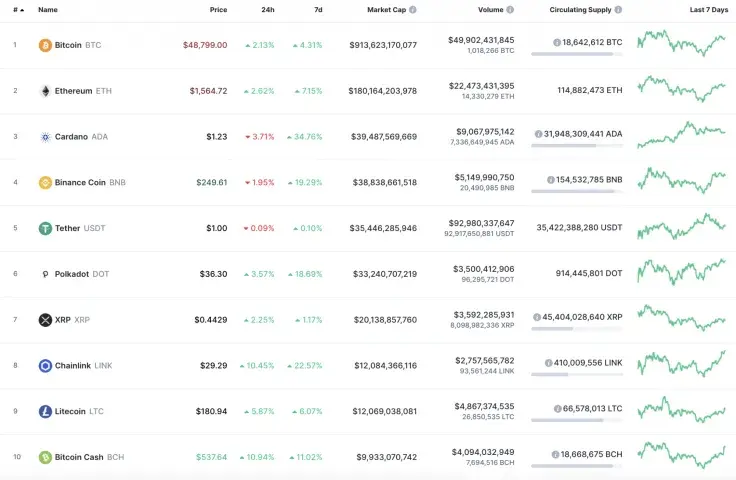Viewport: 736px width, 480px height.
Task: Click the info icon beside Bitcoin's circulating supply
Action: pyautogui.click(x=557, y=43)
